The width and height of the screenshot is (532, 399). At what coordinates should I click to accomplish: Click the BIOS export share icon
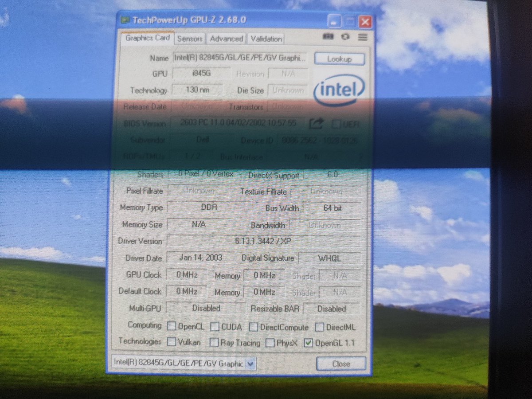(316, 124)
